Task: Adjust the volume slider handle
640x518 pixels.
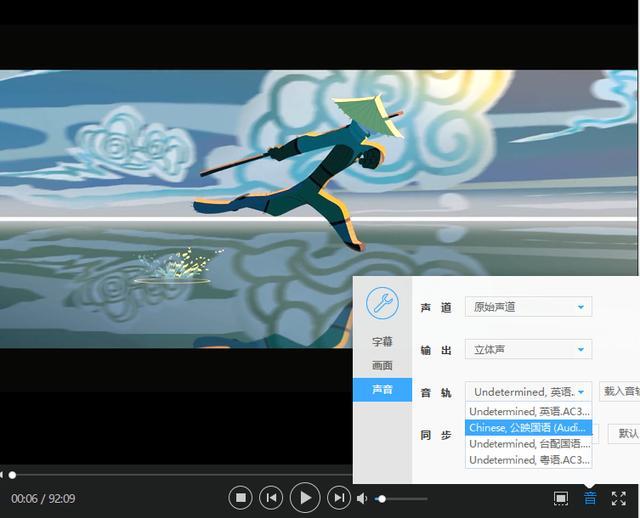Action: (382, 499)
